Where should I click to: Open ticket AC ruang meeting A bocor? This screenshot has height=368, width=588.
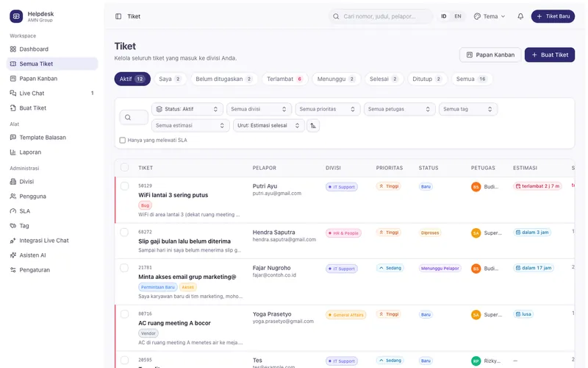click(x=174, y=323)
